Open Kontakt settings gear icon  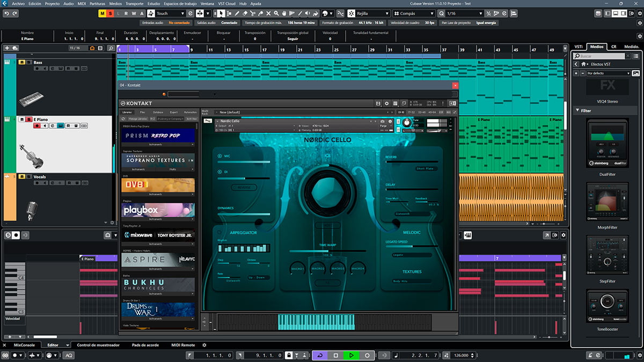click(386, 103)
